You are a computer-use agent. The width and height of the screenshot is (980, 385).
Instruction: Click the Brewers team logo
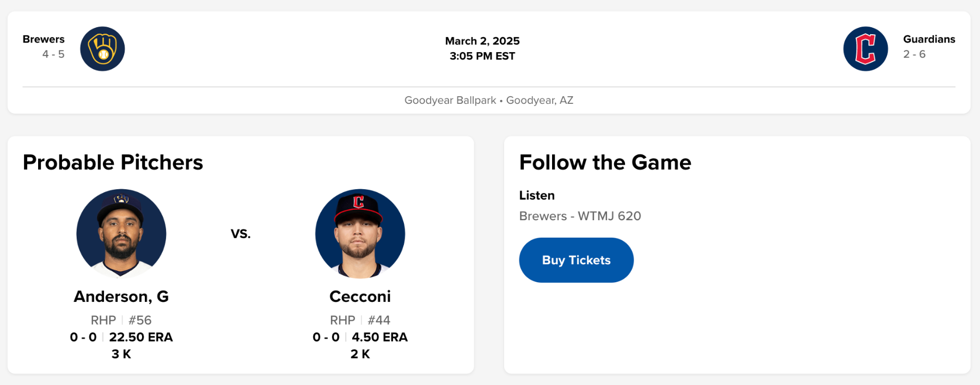102,49
